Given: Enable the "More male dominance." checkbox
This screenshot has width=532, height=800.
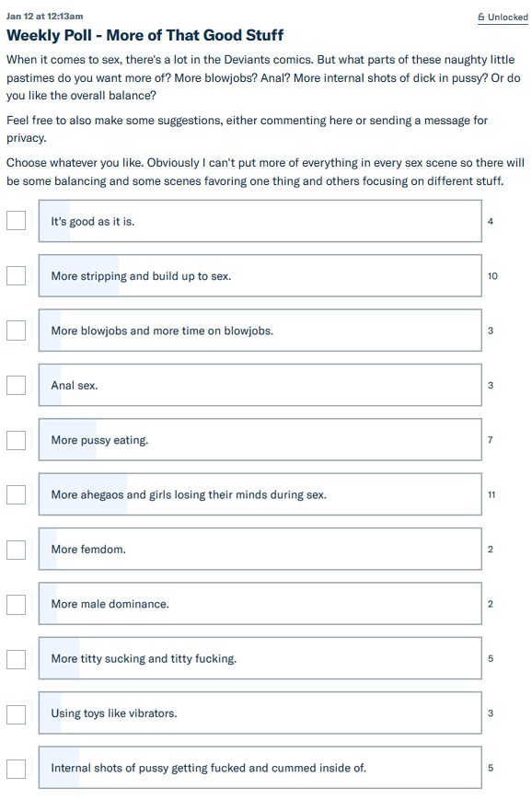Looking at the screenshot, I should (x=16, y=604).
